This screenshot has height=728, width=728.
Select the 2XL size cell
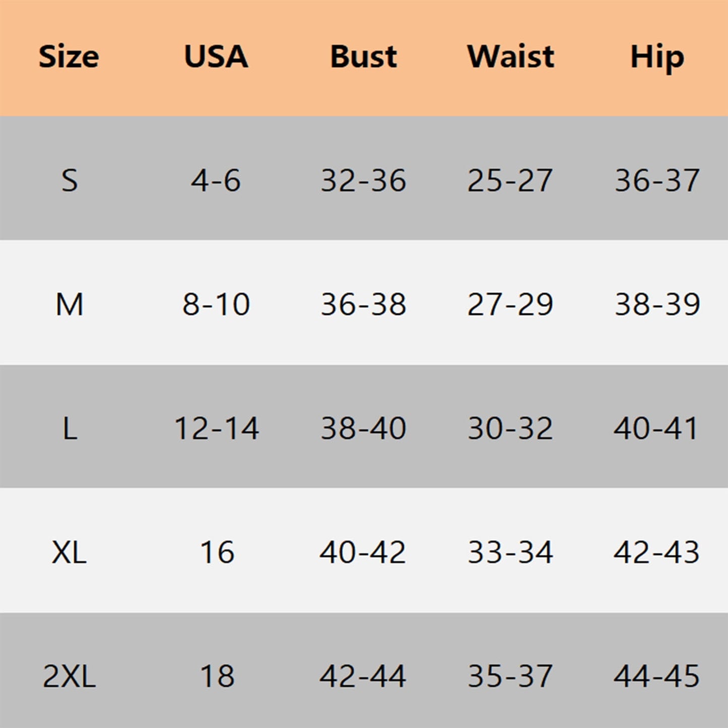pos(70,677)
